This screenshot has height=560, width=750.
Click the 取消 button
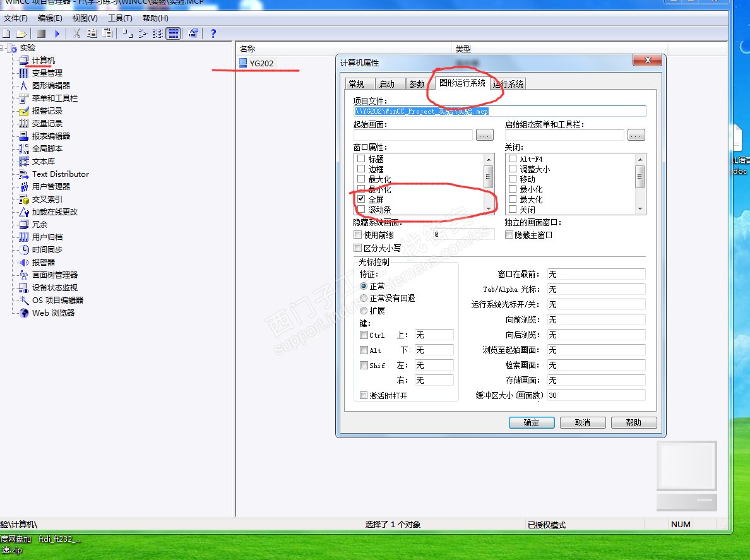pos(583,423)
